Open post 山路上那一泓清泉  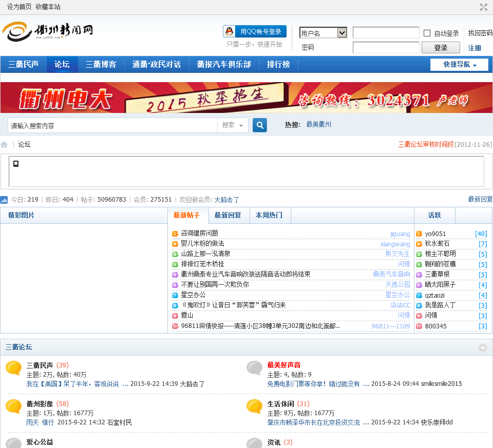205,254
